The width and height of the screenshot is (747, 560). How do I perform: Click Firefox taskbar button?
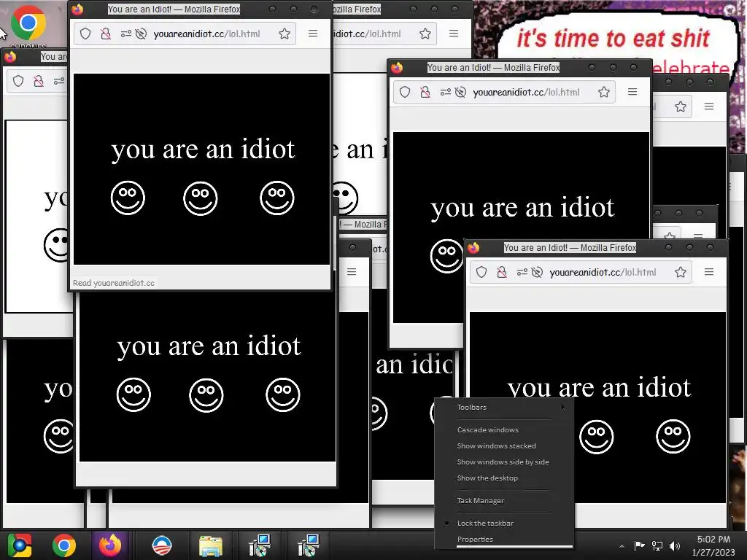pos(110,545)
